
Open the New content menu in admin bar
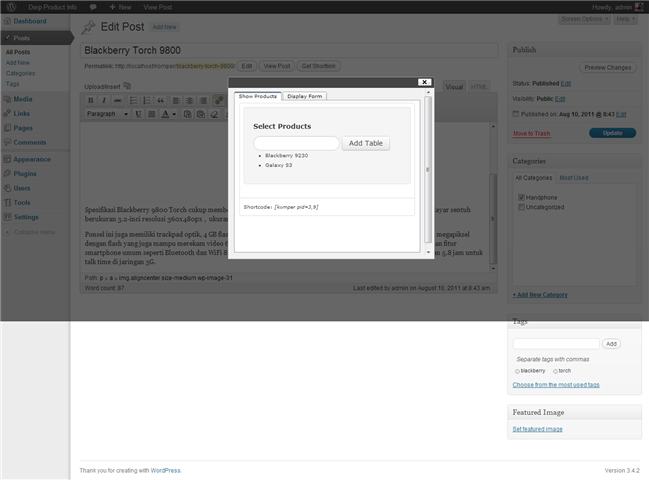[120, 7]
